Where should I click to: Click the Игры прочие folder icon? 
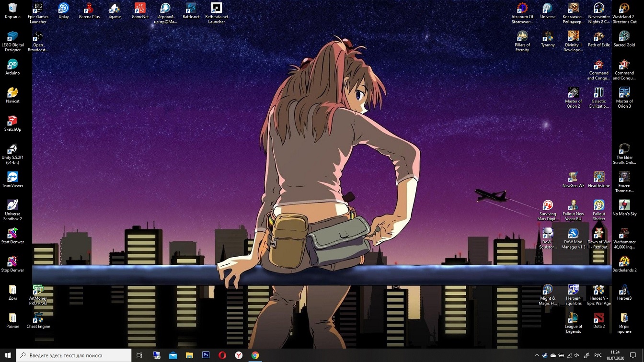(x=624, y=323)
